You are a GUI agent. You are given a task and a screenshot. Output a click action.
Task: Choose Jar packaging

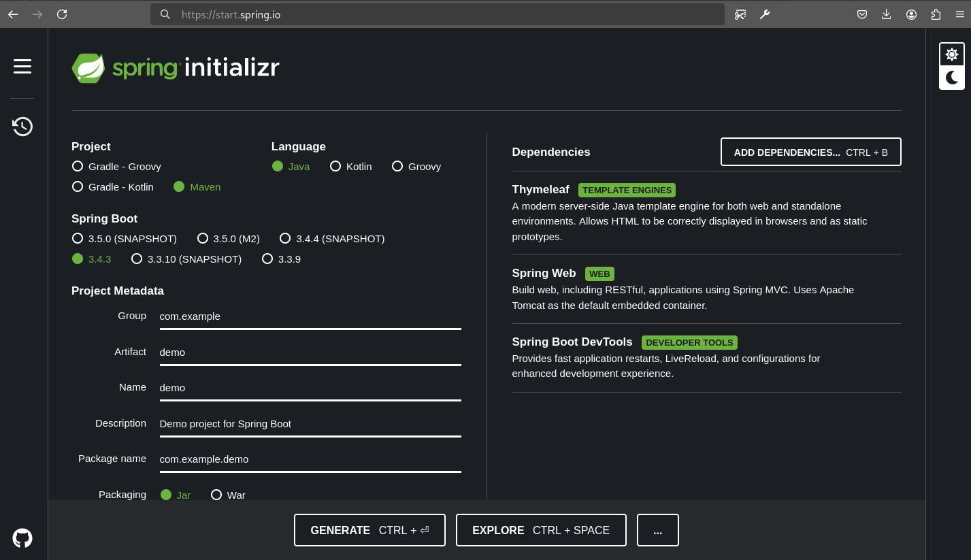(176, 495)
